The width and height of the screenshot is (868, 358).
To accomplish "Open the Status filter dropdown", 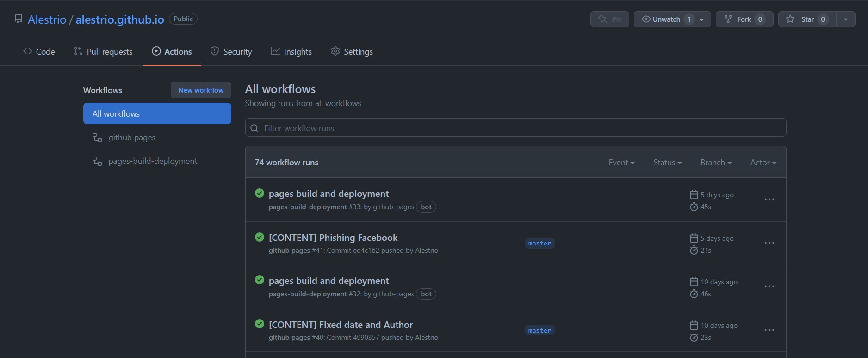I will tap(667, 163).
